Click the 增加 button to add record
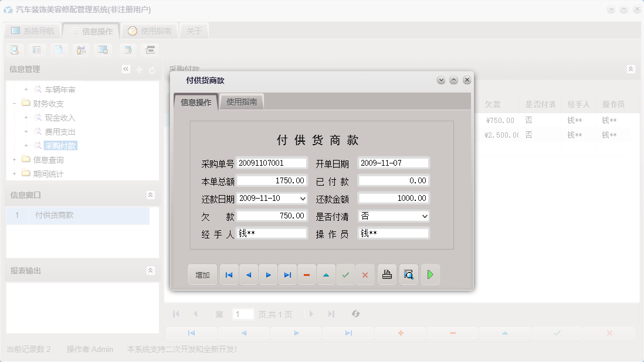644x362 pixels. 202,274
